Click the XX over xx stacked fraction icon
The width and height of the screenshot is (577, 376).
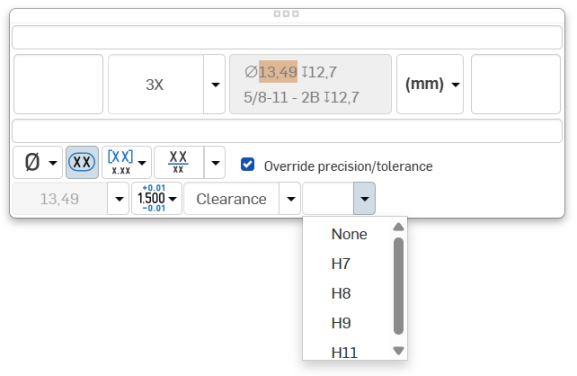[x=178, y=162]
